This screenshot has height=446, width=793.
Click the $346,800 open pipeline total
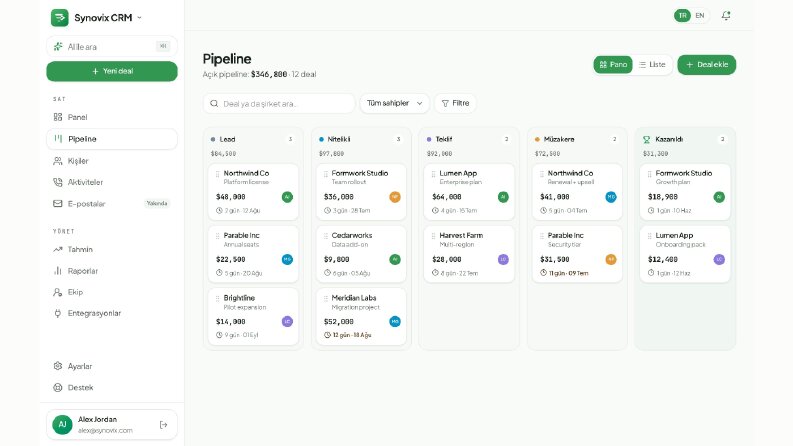coord(269,74)
